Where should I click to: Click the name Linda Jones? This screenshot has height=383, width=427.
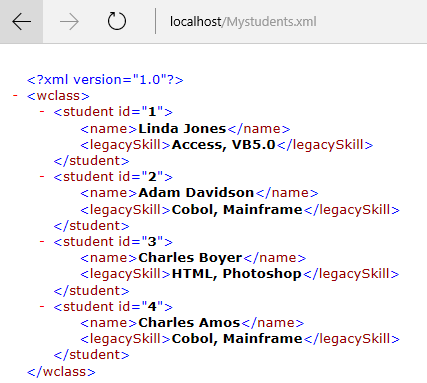(182, 129)
